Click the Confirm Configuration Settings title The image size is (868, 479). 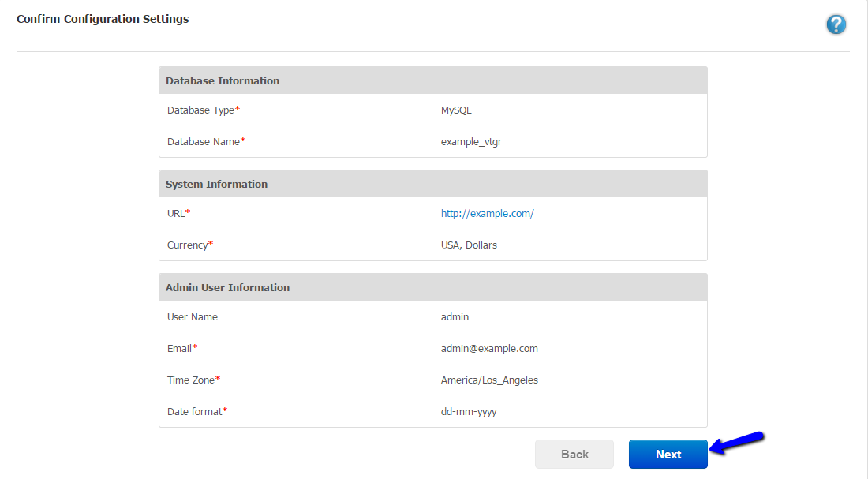103,19
